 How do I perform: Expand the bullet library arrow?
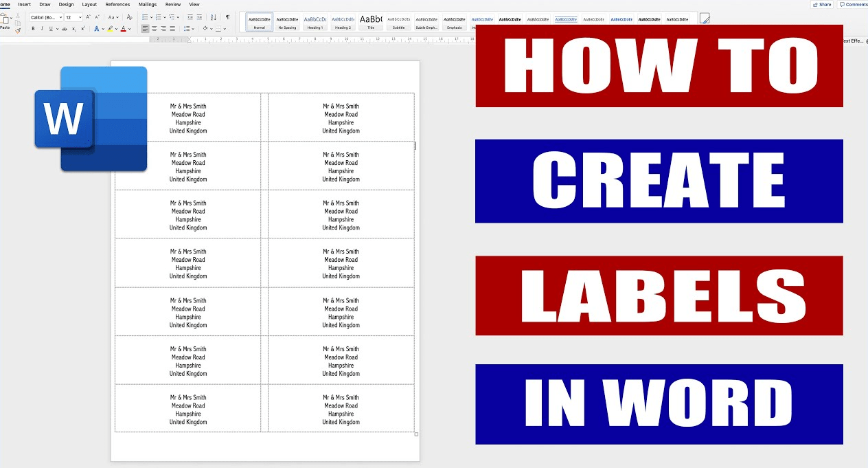pyautogui.click(x=151, y=17)
